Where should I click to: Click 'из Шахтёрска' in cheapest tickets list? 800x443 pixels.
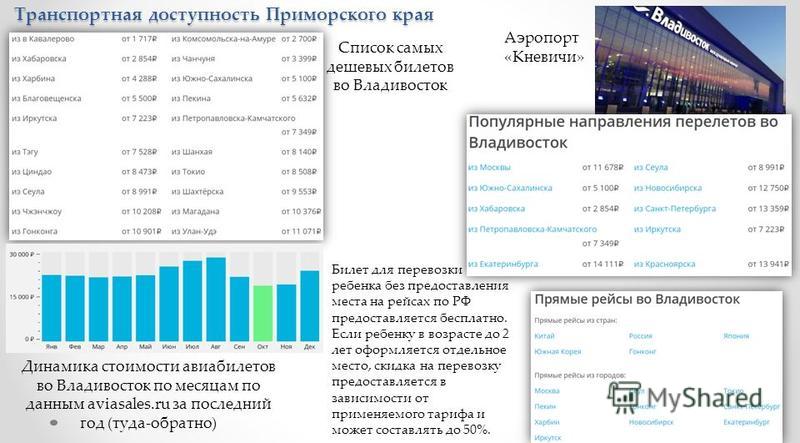coord(197,191)
